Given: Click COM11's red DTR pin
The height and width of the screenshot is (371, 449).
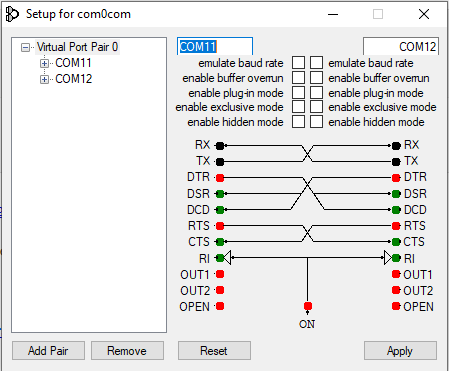Looking at the screenshot, I should pyautogui.click(x=220, y=178).
